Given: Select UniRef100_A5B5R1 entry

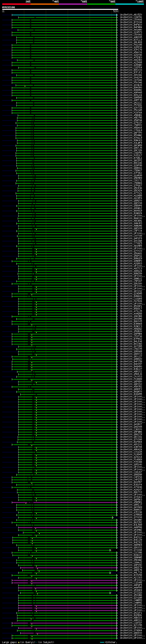Looking at the screenshot, I should point(131,502).
